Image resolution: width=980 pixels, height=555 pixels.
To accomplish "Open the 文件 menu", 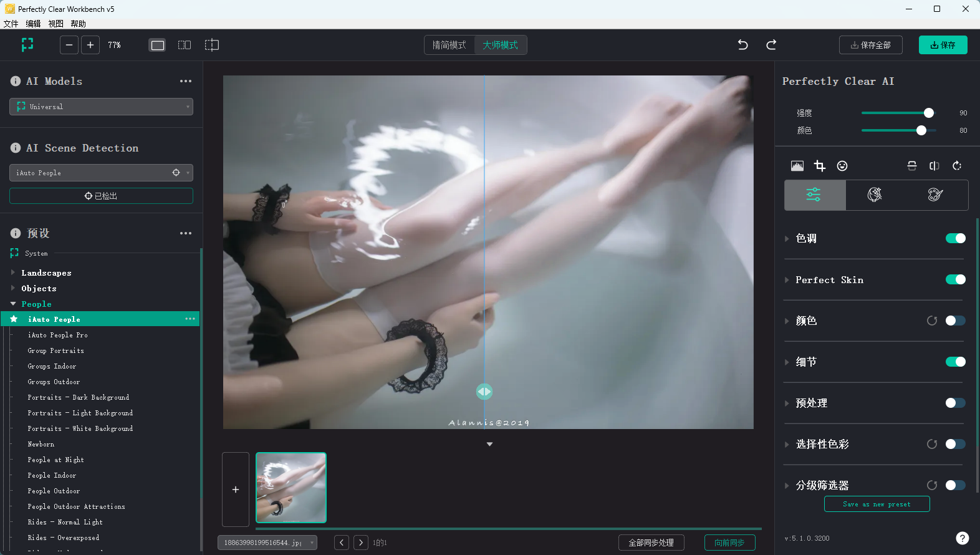I will 11,24.
